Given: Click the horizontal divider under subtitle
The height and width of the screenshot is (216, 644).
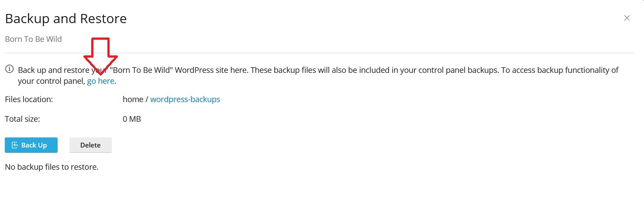Looking at the screenshot, I should pyautogui.click(x=319, y=53).
